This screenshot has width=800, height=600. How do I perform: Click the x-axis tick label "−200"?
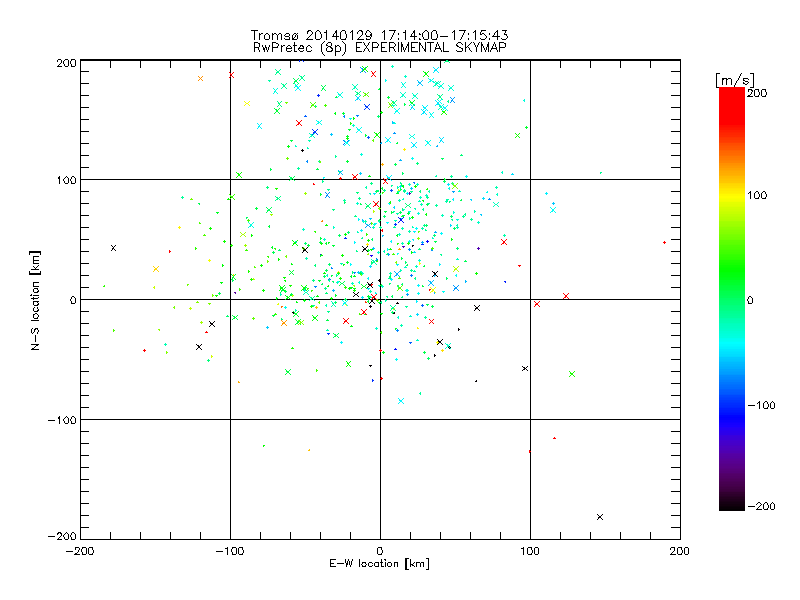pyautogui.click(x=80, y=551)
